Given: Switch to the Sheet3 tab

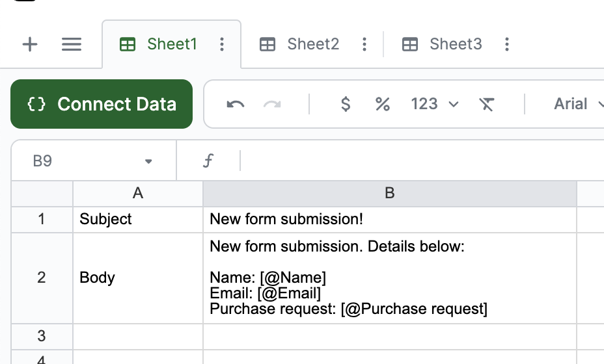Looking at the screenshot, I should [x=455, y=44].
